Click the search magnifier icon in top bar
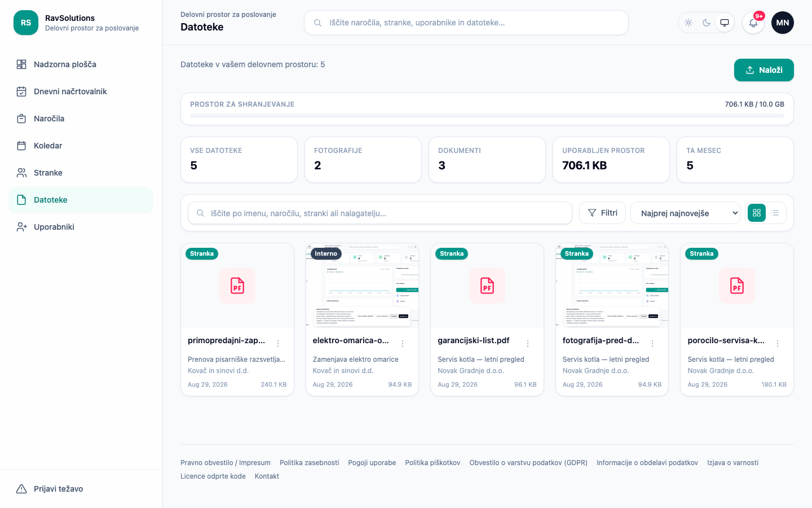Viewport: 812px width, 508px height. click(318, 23)
